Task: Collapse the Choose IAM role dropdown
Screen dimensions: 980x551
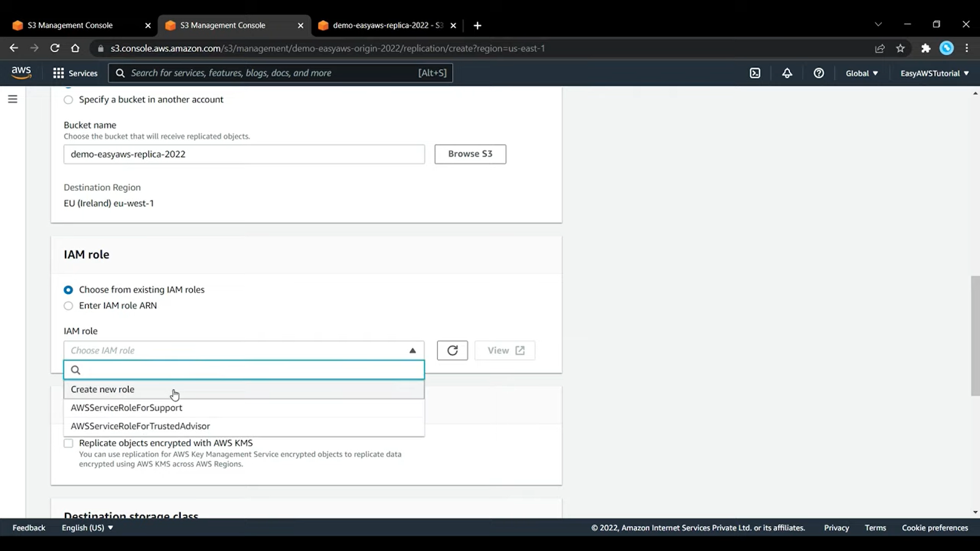Action: tap(244, 350)
